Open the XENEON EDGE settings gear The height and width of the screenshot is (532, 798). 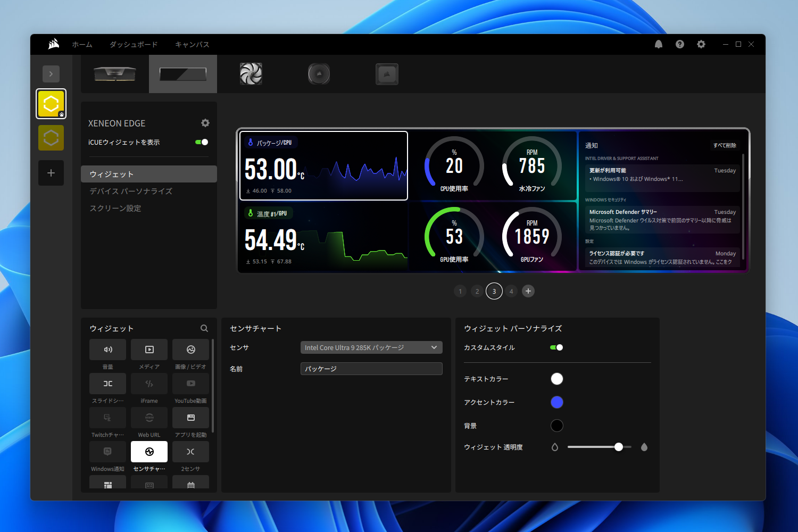pyautogui.click(x=205, y=123)
